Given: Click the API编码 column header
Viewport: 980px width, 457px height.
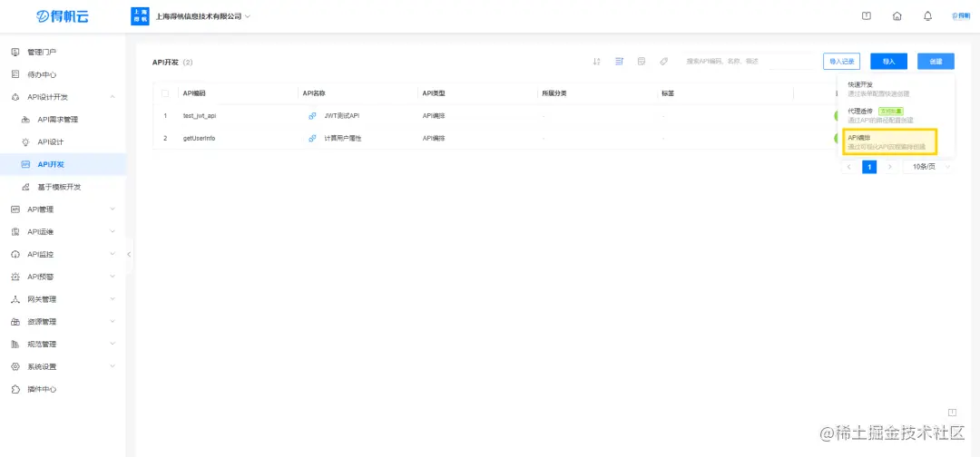Looking at the screenshot, I should (194, 93).
